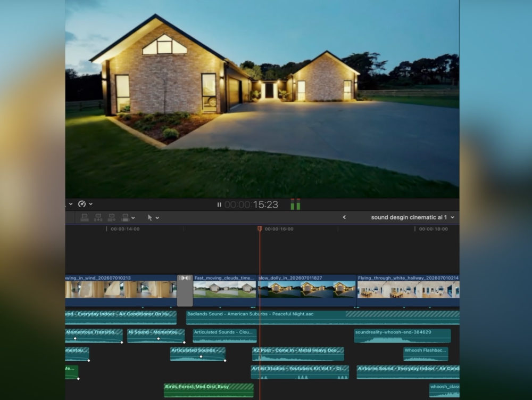
Task: Expand the chevron beside the retime gauge
Action: pyautogui.click(x=91, y=204)
